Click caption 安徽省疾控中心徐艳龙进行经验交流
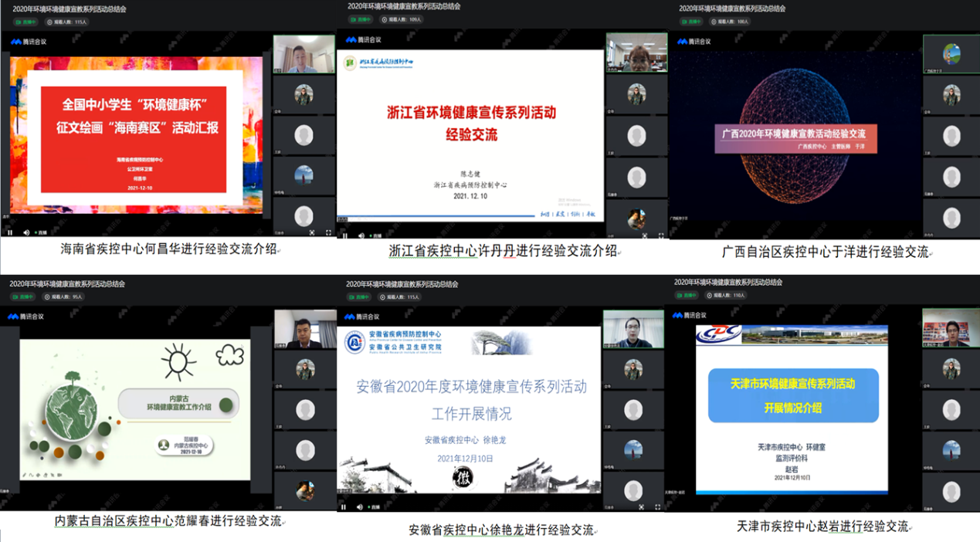The width and height of the screenshot is (980, 542). (x=501, y=530)
